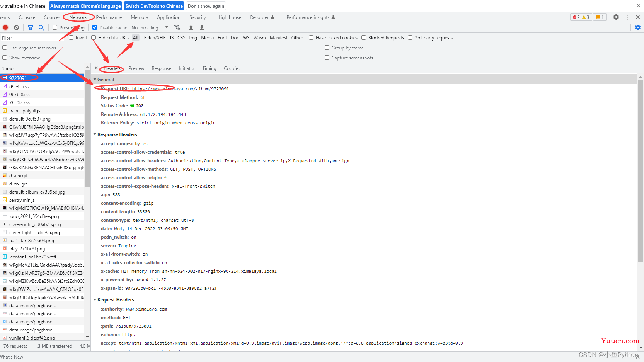The image size is (644, 362).
Task: Click the red record network log button
Action: pos(5,27)
